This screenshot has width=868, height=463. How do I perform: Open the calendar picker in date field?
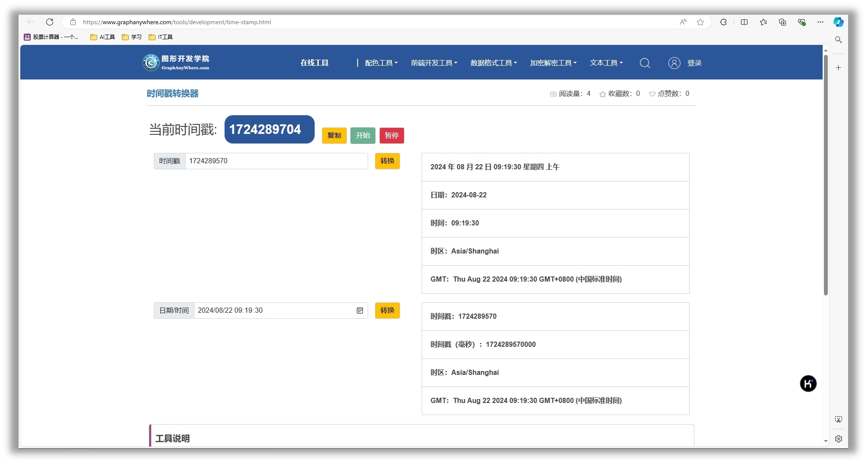(359, 311)
